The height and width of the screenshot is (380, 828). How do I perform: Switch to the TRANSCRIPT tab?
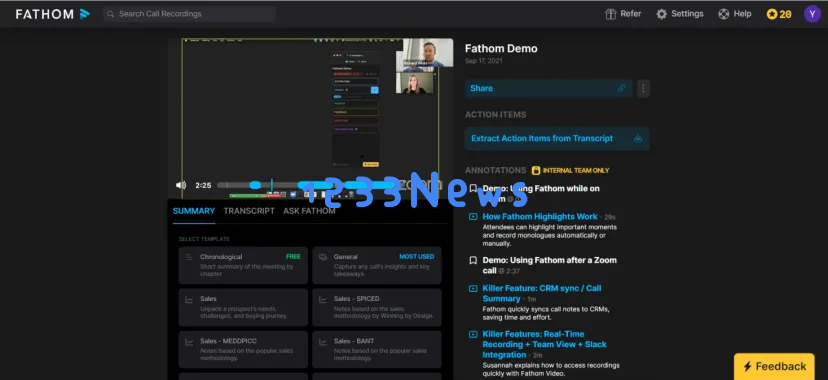tap(249, 211)
